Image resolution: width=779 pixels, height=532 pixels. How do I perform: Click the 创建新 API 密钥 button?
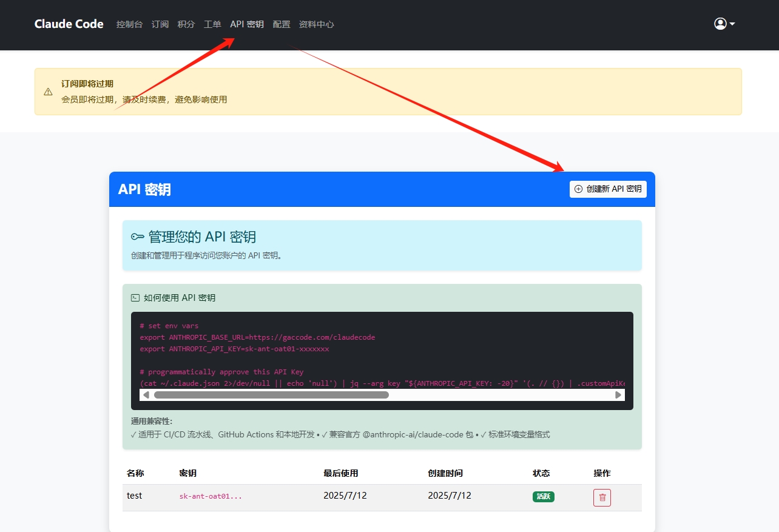608,189
